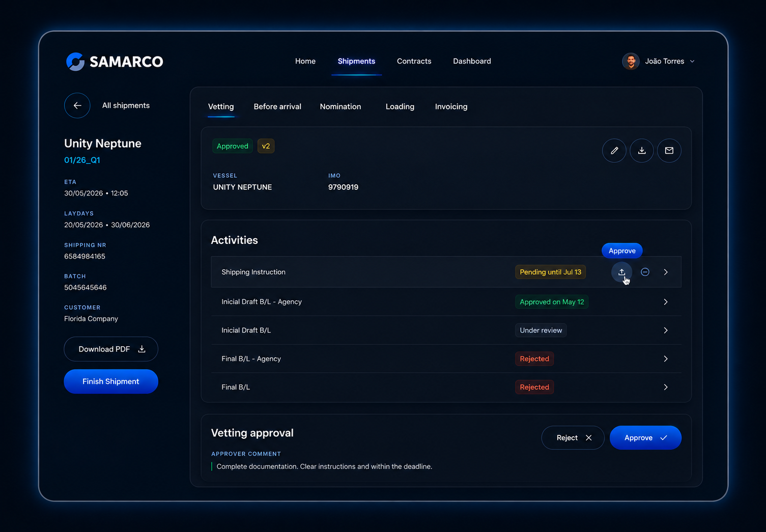The image size is (766, 532).
Task: Click the shipping number 6584984165
Action: pyautogui.click(x=84, y=257)
